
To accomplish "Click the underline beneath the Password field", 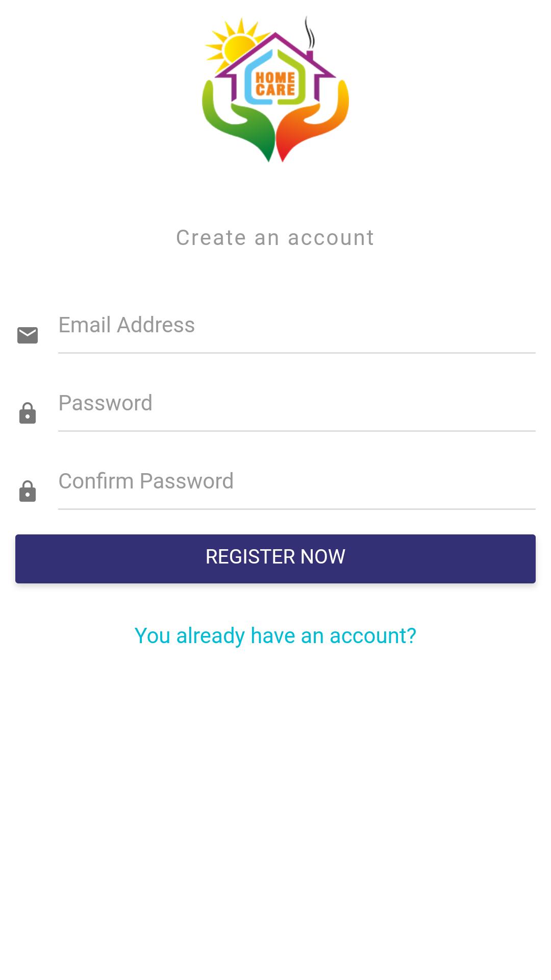I will 296,431.
